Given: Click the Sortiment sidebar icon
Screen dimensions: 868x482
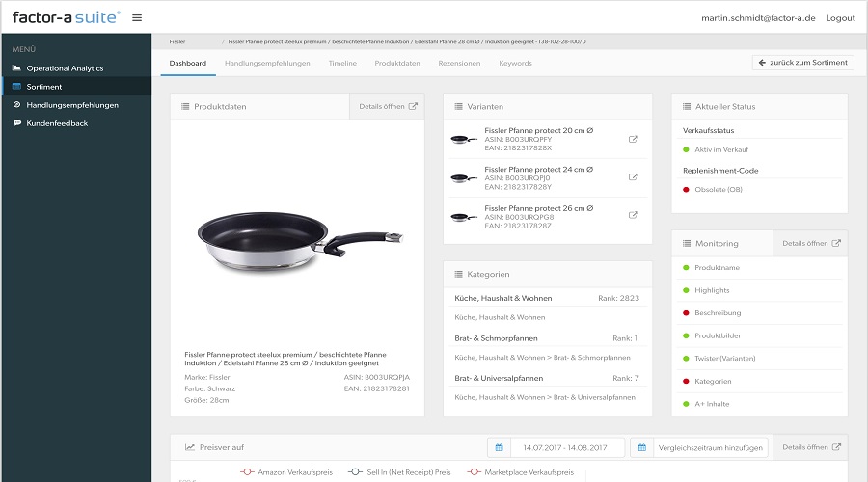Looking at the screenshot, I should pos(16,87).
